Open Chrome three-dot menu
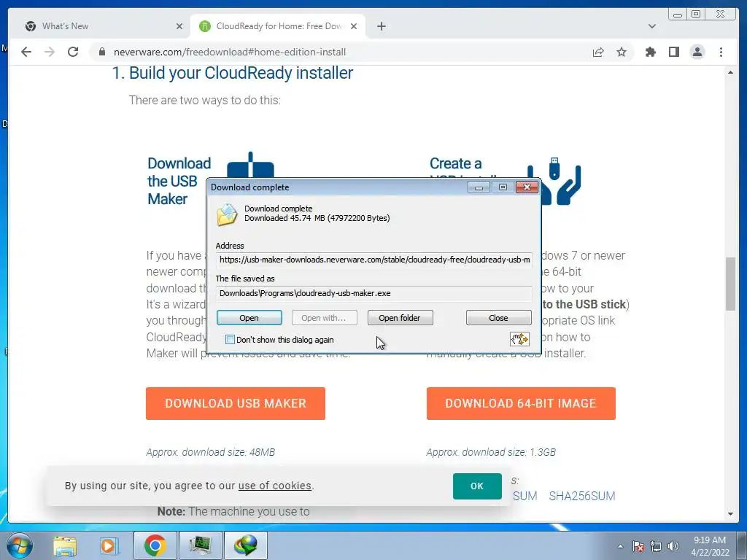This screenshot has height=560, width=747. coord(721,52)
